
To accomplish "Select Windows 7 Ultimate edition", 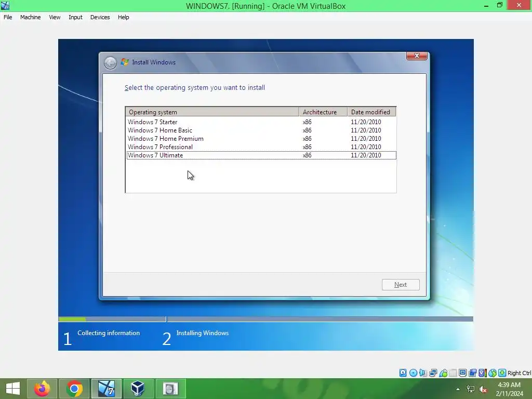I will coord(261,155).
